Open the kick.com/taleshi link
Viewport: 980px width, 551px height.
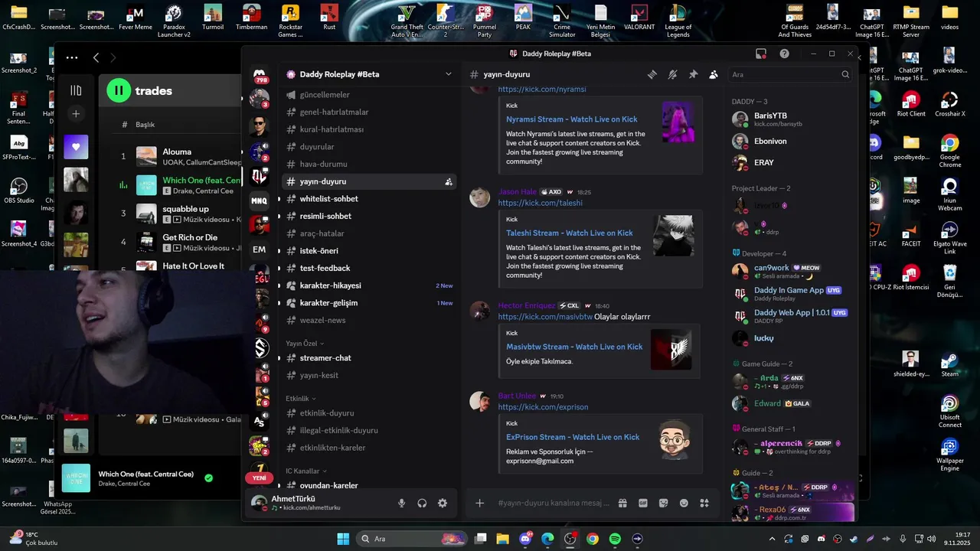(540, 203)
